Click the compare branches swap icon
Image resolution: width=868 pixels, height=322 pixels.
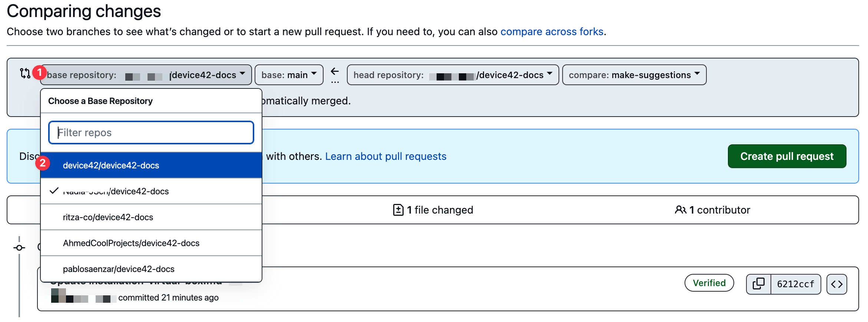pos(24,74)
